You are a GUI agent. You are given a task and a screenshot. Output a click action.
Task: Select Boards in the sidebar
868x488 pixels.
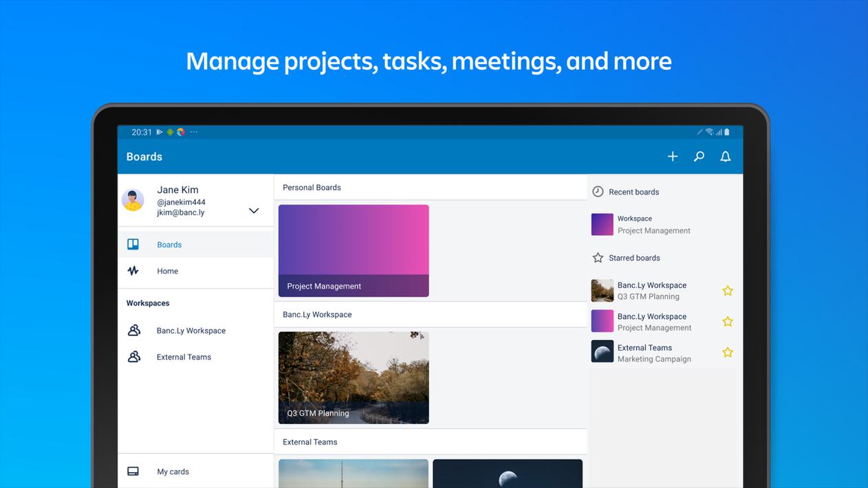point(195,245)
